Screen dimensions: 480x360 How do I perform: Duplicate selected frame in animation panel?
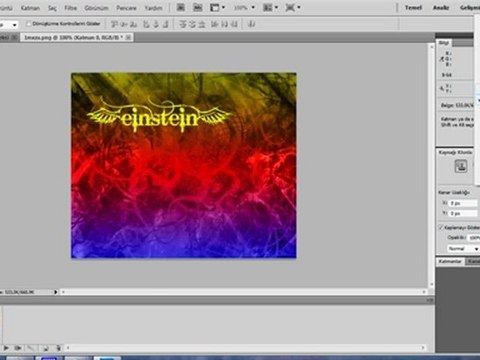click(46, 348)
